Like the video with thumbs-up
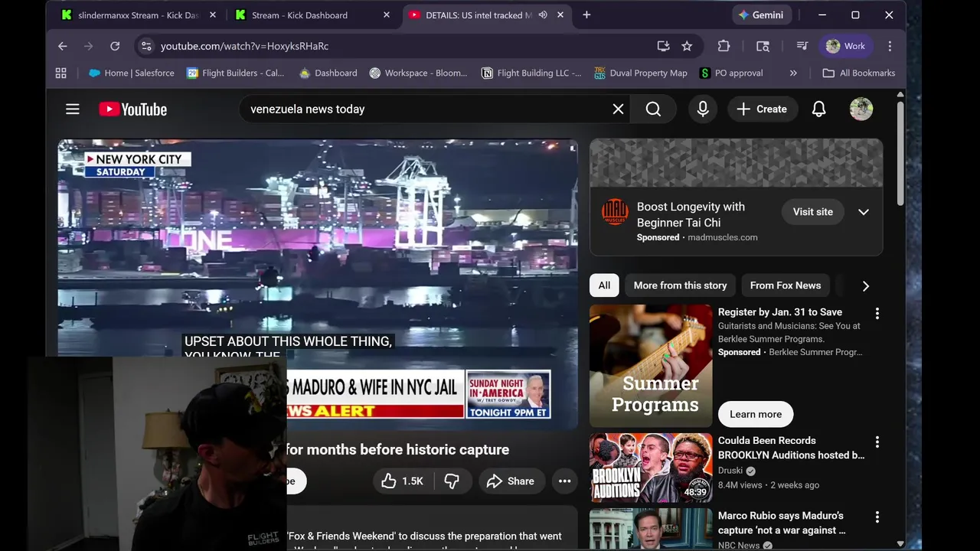Viewport: 980px width, 551px height. [403, 481]
